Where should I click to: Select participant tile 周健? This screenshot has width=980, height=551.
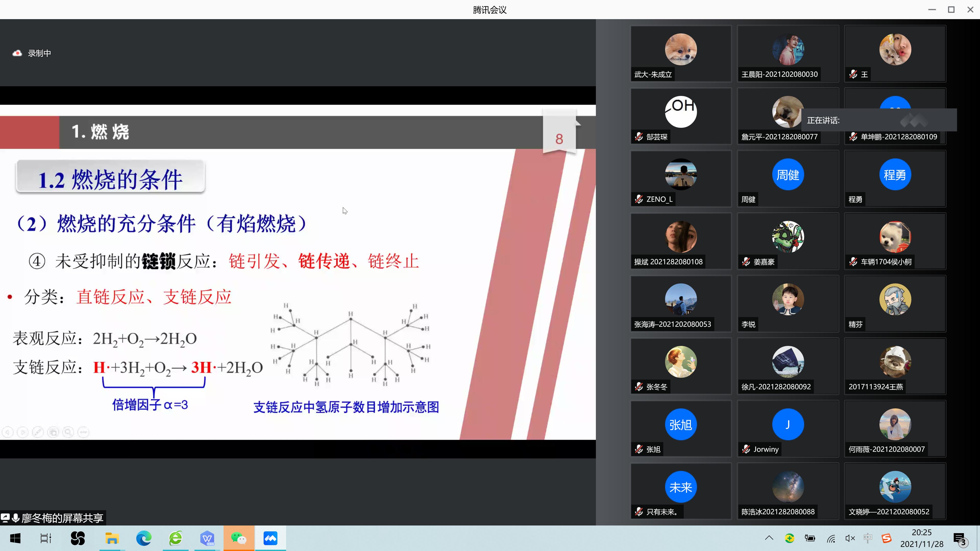[x=788, y=178]
